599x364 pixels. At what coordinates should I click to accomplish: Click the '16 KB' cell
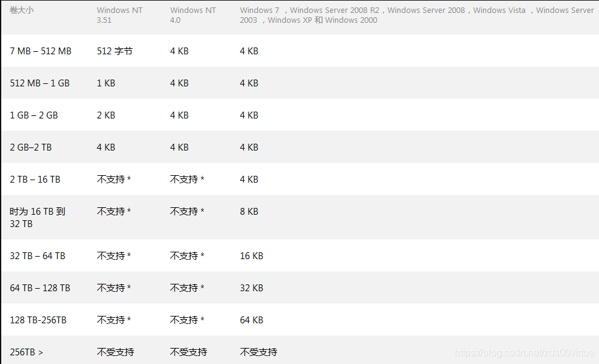click(251, 255)
